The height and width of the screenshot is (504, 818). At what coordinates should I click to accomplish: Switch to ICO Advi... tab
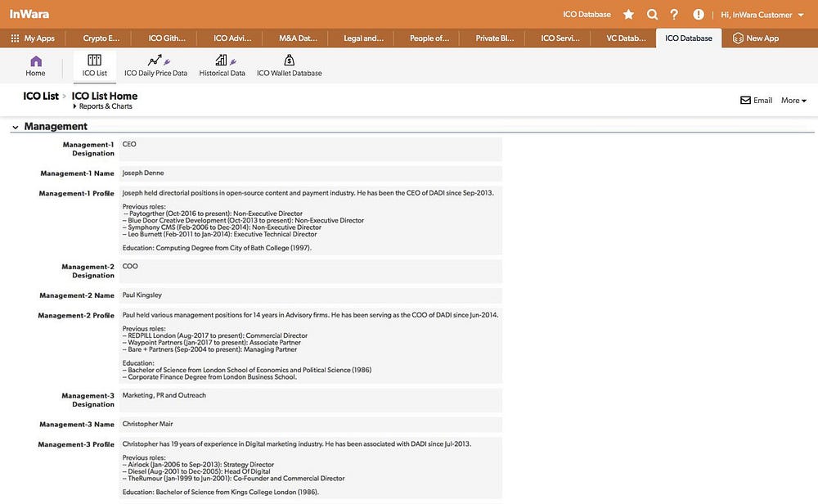click(x=232, y=38)
